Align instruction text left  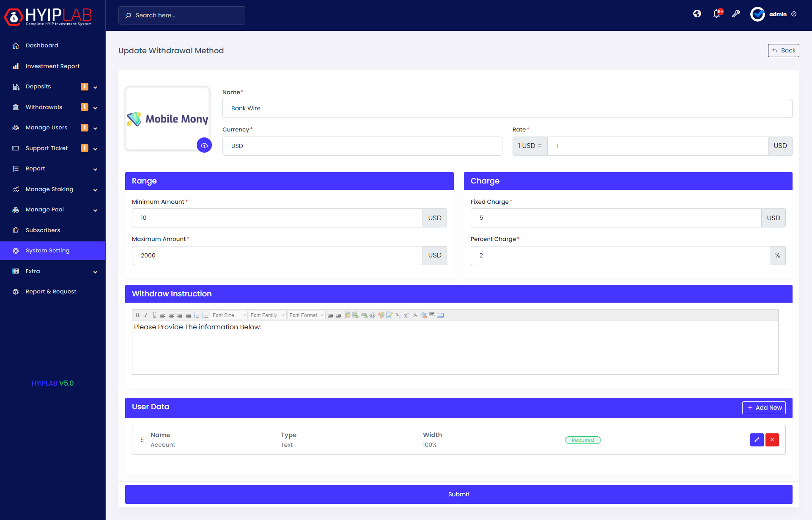tap(163, 315)
